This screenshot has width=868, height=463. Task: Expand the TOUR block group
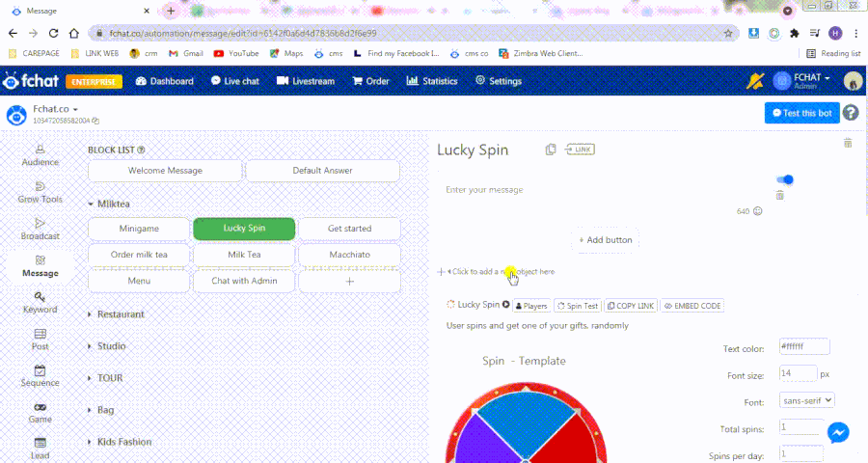coord(106,378)
